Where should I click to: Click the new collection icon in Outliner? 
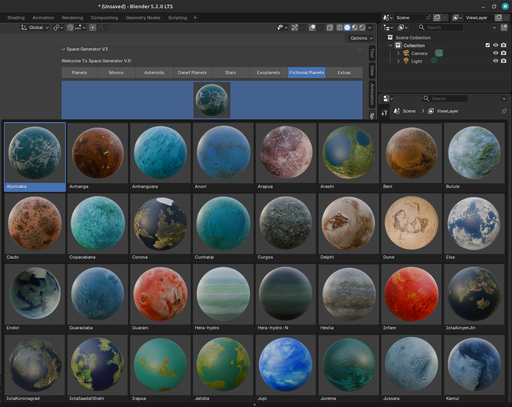504,28
